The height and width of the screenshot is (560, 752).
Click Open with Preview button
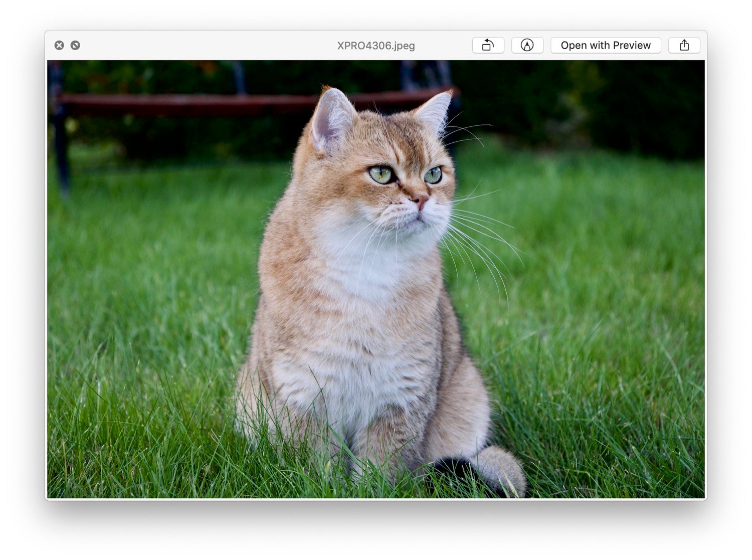(x=606, y=45)
